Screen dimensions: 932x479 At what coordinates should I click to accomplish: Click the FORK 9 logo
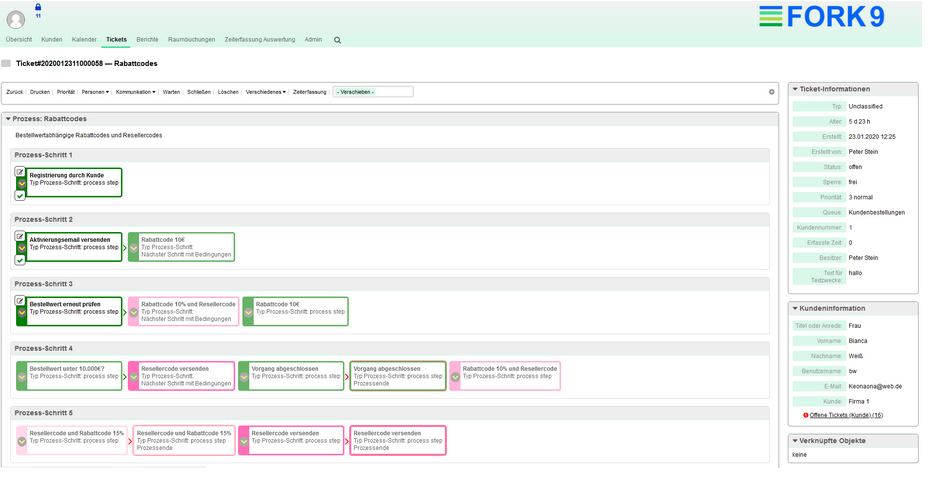pos(835,16)
